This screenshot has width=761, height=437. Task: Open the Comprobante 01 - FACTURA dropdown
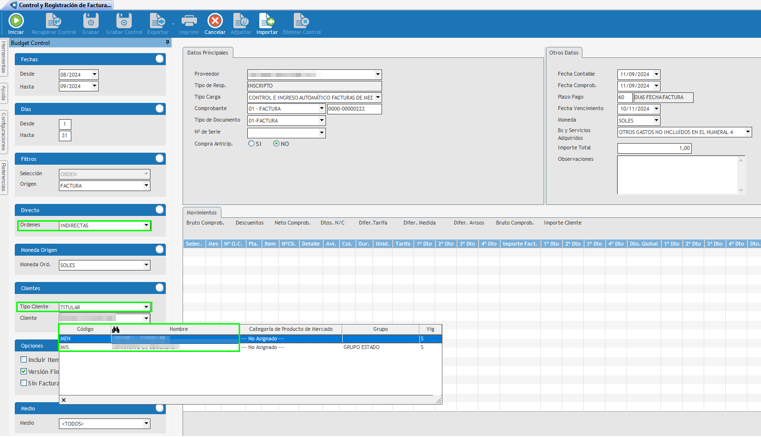pyautogui.click(x=321, y=109)
